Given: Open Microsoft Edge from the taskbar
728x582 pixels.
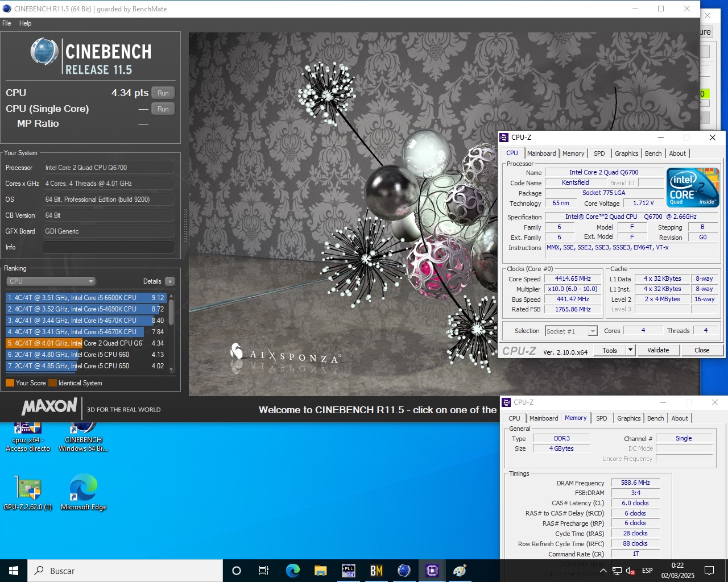Looking at the screenshot, I should [292, 571].
